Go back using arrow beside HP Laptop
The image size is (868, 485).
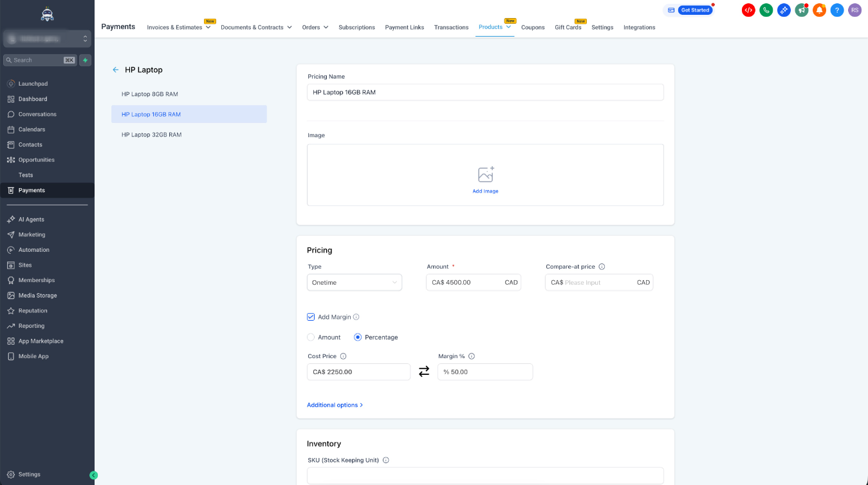[116, 70]
